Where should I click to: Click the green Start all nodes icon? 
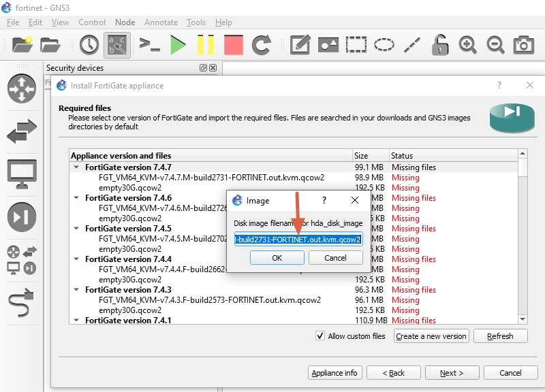178,45
